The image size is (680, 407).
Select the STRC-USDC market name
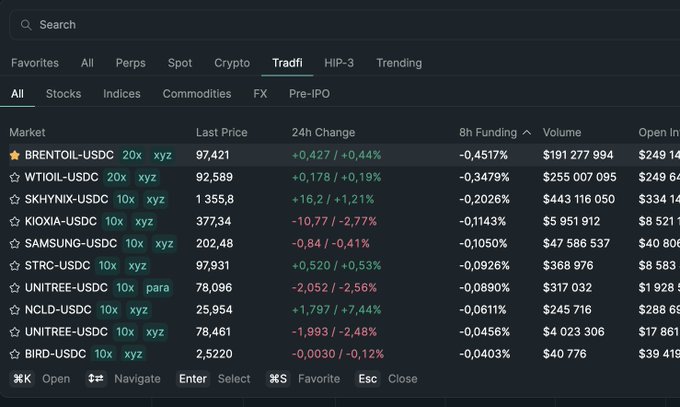pos(57,266)
